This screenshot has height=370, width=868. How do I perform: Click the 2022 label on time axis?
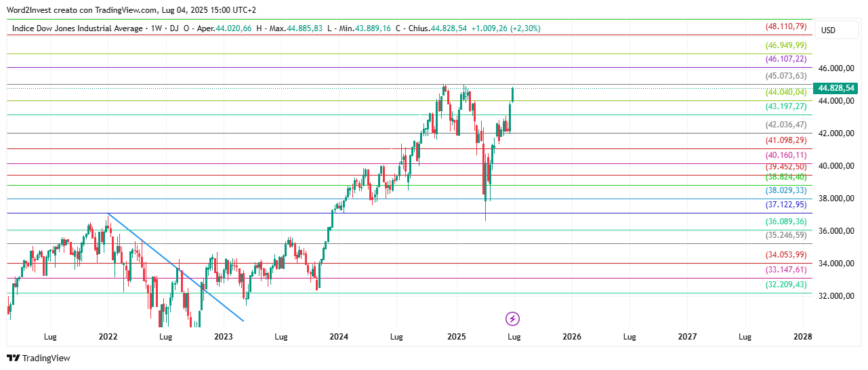pyautogui.click(x=108, y=337)
